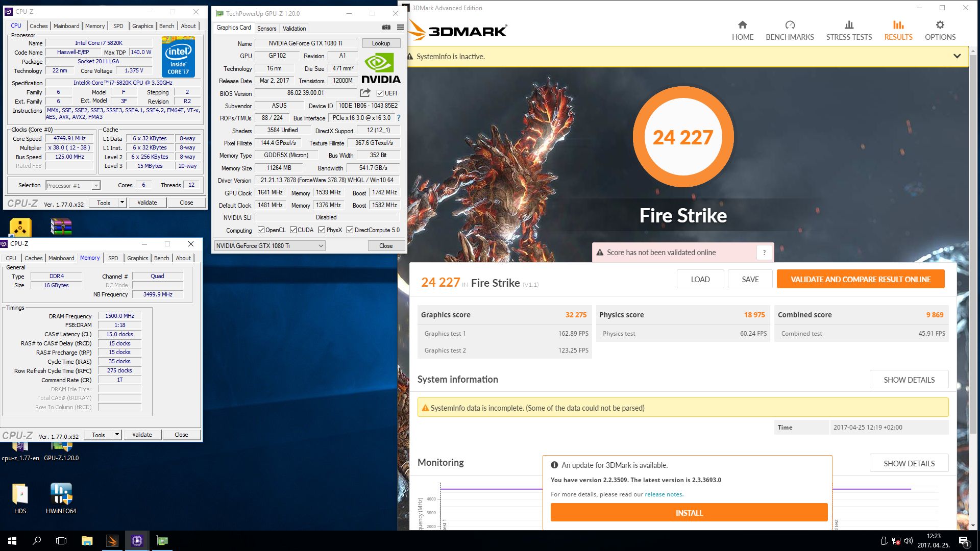The image size is (980, 551).
Task: Click bus interface question mark icon
Action: [x=399, y=118]
